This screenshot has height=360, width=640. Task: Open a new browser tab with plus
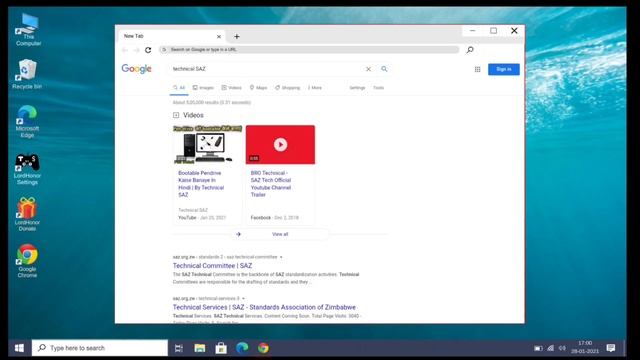[x=236, y=36]
